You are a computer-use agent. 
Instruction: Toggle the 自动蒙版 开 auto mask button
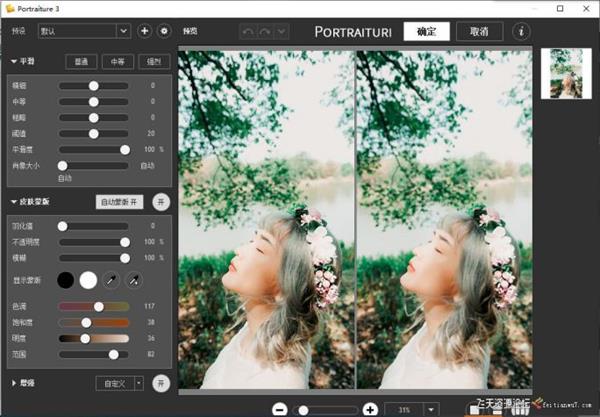pyautogui.click(x=120, y=202)
